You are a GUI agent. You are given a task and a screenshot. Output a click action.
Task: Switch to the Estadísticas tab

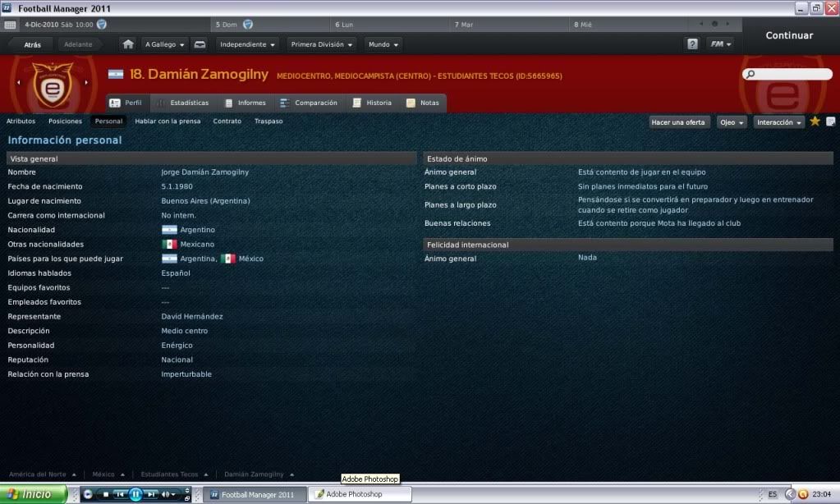tap(182, 103)
